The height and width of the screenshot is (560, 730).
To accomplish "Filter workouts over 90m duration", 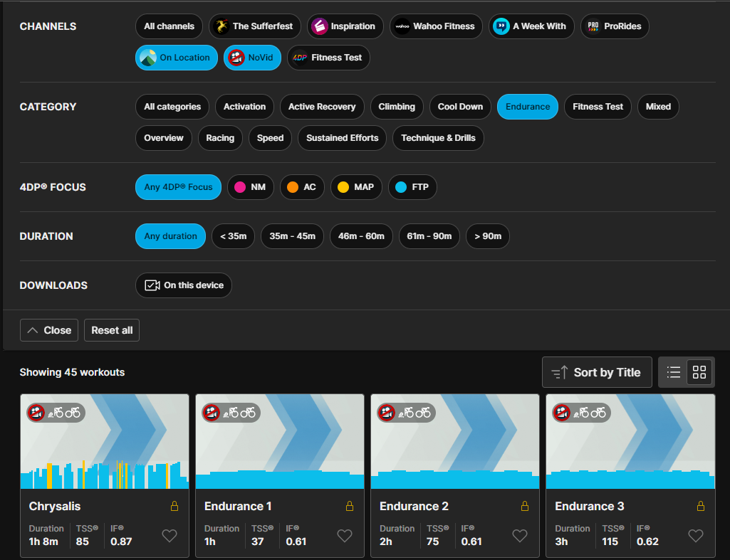I will (x=487, y=236).
